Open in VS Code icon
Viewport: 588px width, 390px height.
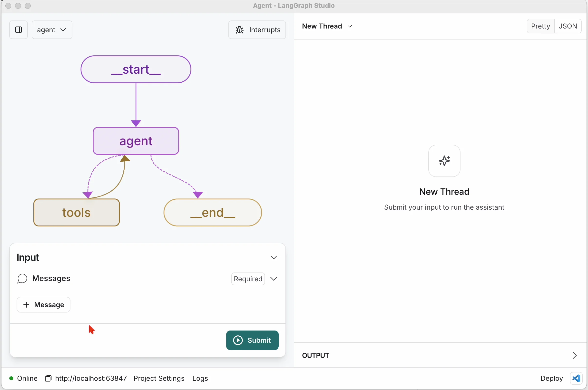click(576, 378)
